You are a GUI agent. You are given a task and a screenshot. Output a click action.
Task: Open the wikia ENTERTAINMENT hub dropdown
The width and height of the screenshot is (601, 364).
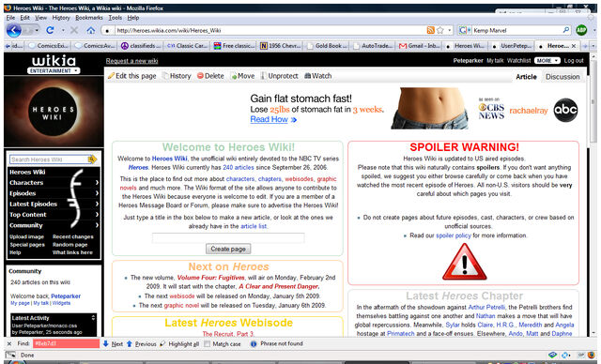pyautogui.click(x=54, y=70)
